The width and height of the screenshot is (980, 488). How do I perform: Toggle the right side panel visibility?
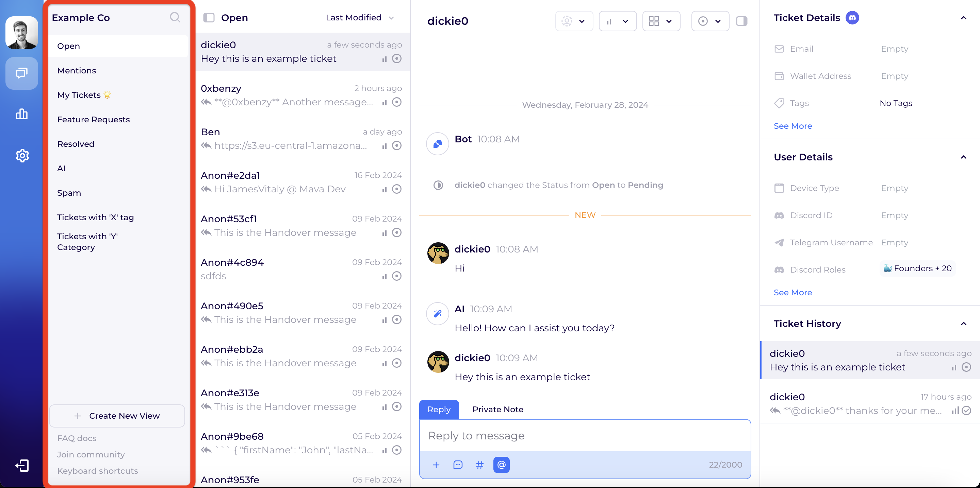[741, 21]
